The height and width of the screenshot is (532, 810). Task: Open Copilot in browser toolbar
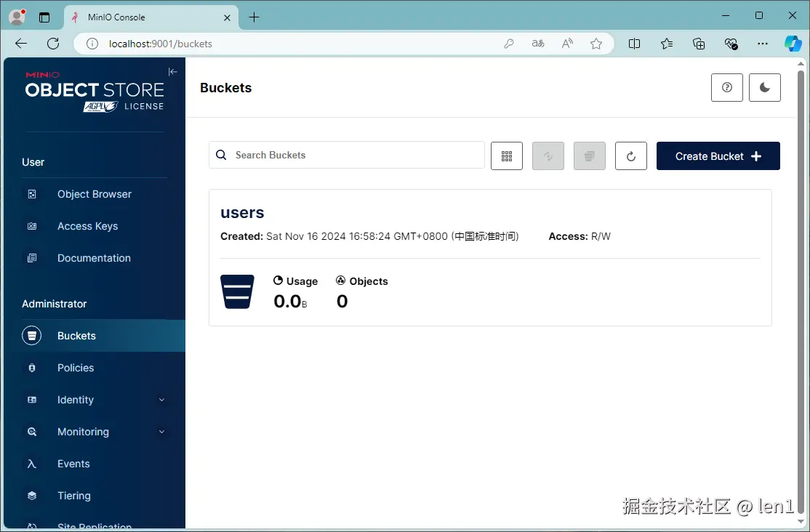793,44
